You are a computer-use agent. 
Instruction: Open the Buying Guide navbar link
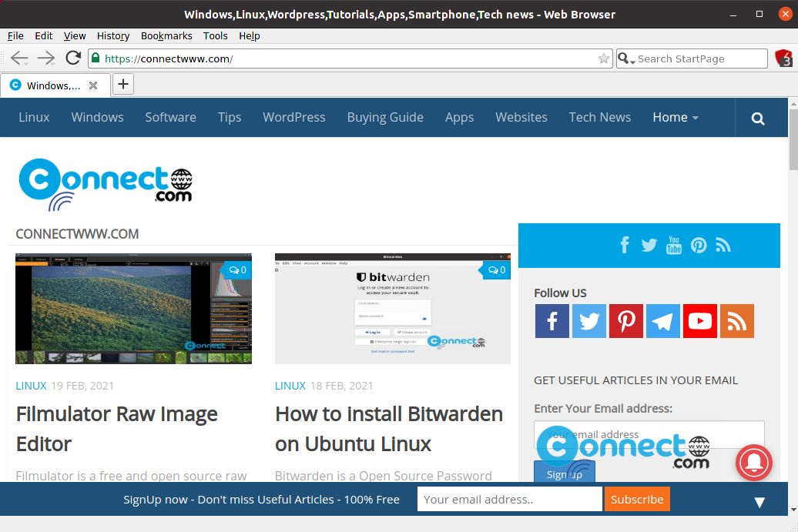tap(385, 118)
